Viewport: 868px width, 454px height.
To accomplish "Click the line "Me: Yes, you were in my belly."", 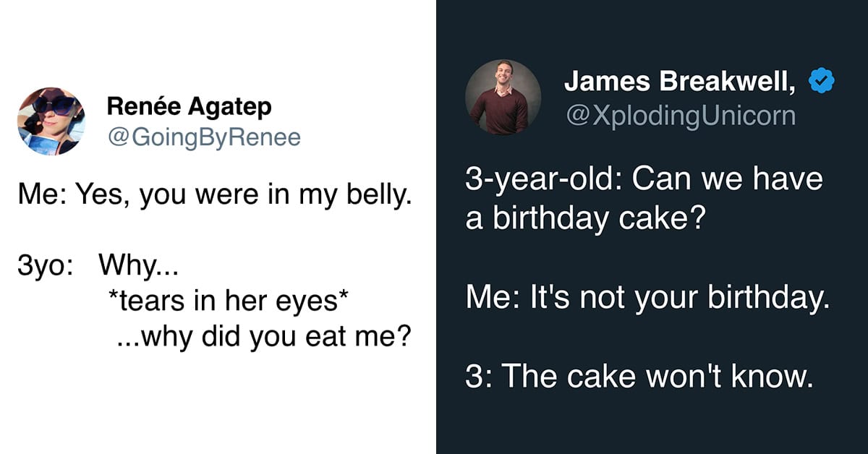I will click(215, 195).
